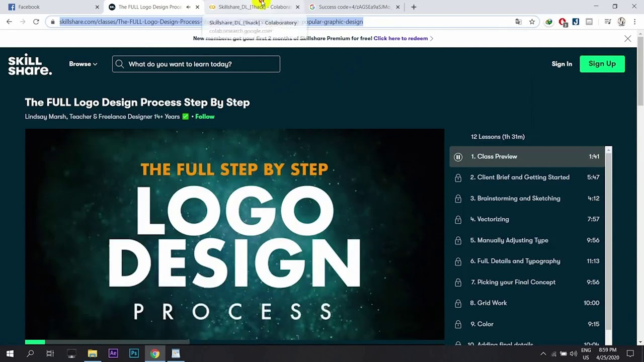Open the red extension with badge 3
The image size is (644, 362).
click(563, 22)
